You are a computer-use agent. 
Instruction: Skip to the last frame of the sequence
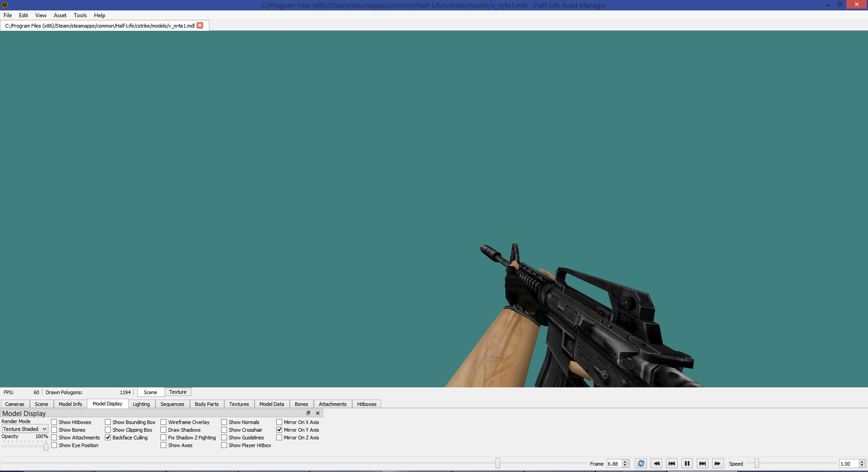pyautogui.click(x=702, y=463)
